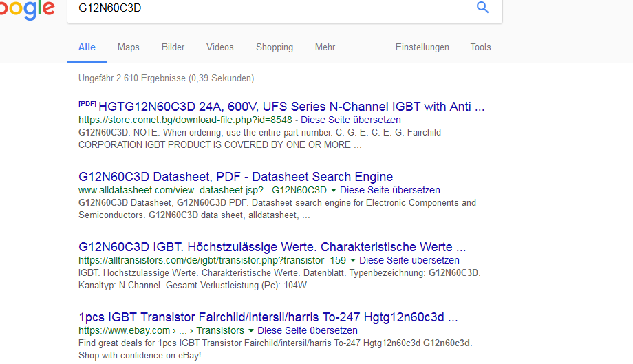Image resolution: width=633 pixels, height=364 pixels.
Task: Switch to the Maps tab
Action: 129,47
